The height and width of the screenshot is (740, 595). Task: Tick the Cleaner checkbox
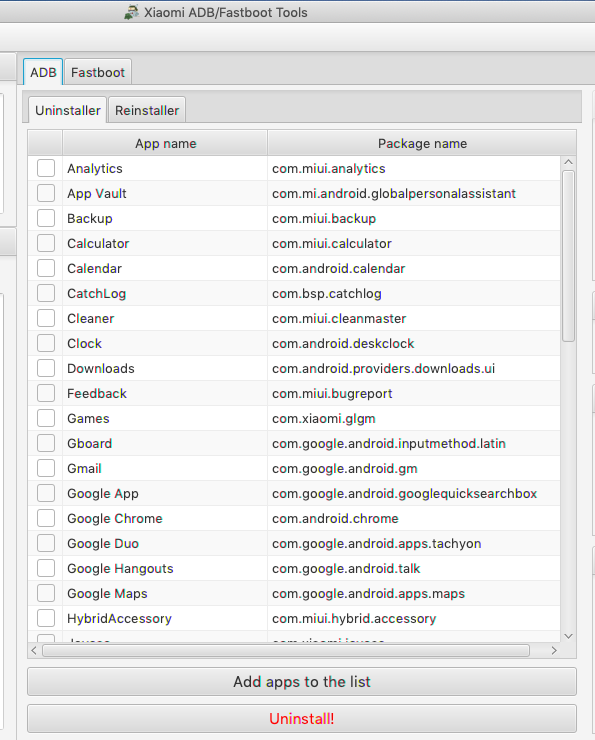(46, 318)
